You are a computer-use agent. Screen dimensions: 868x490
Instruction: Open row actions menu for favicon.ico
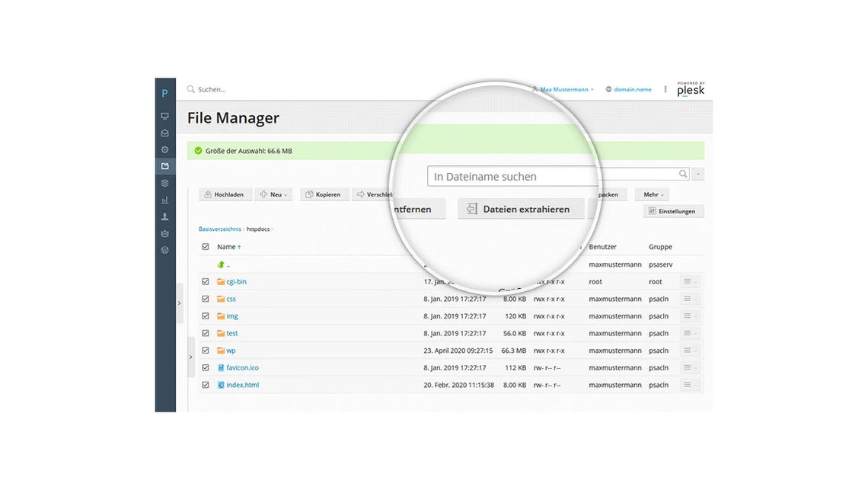tap(689, 367)
